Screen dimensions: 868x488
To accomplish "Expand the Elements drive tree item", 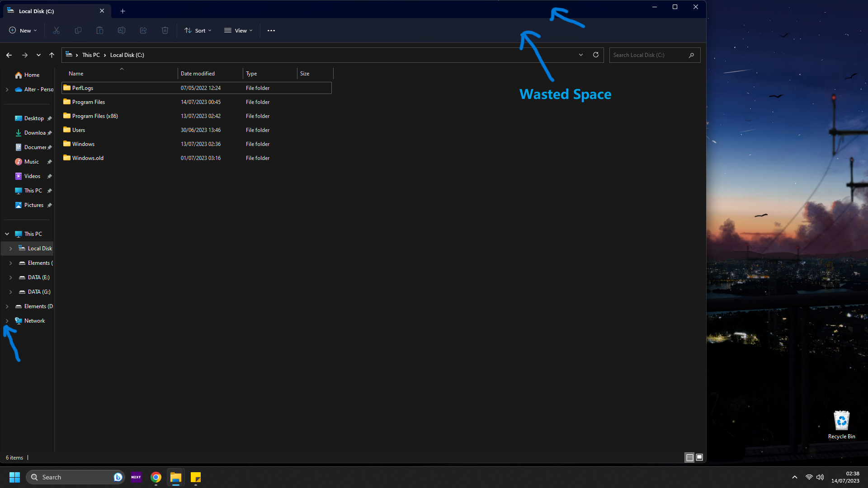I will point(11,263).
